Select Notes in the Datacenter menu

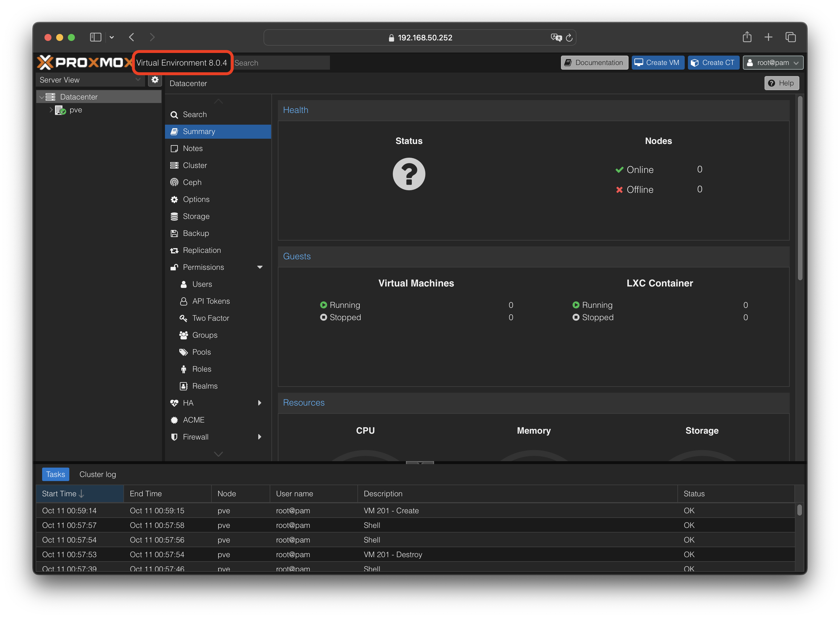pos(192,148)
